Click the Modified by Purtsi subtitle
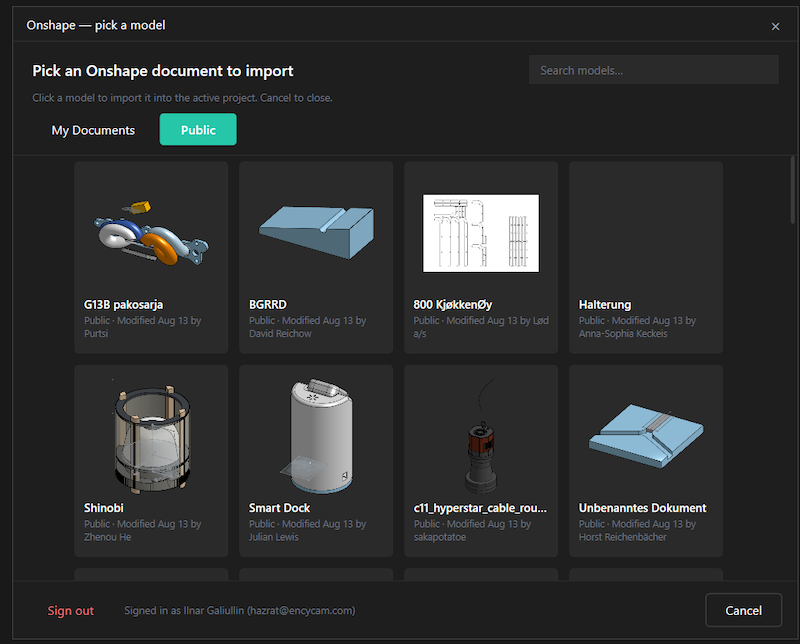The height and width of the screenshot is (644, 800). coord(142,327)
